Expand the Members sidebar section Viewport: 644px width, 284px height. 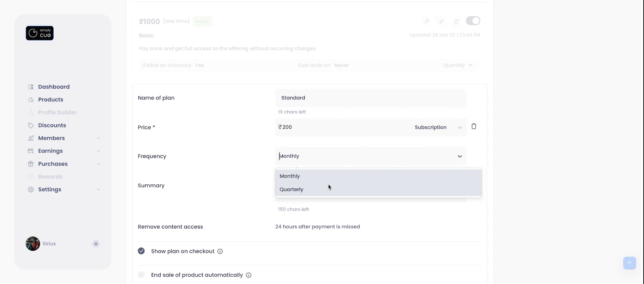click(98, 138)
